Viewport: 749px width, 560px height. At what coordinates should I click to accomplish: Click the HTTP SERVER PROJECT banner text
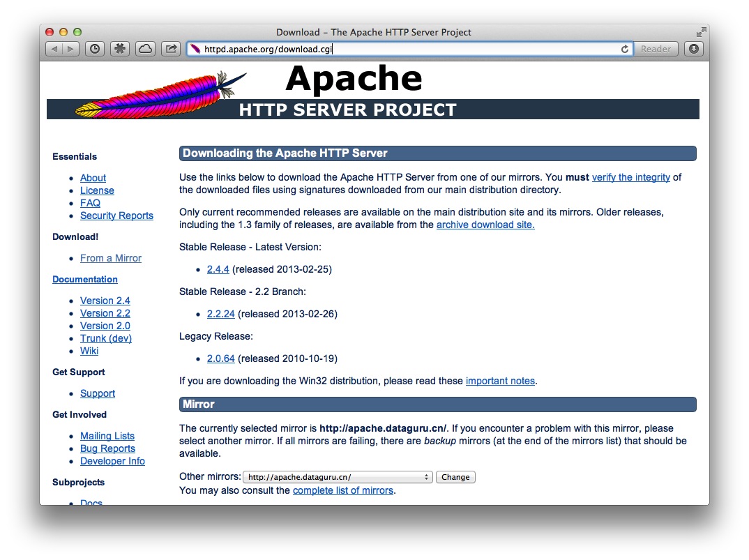click(348, 110)
